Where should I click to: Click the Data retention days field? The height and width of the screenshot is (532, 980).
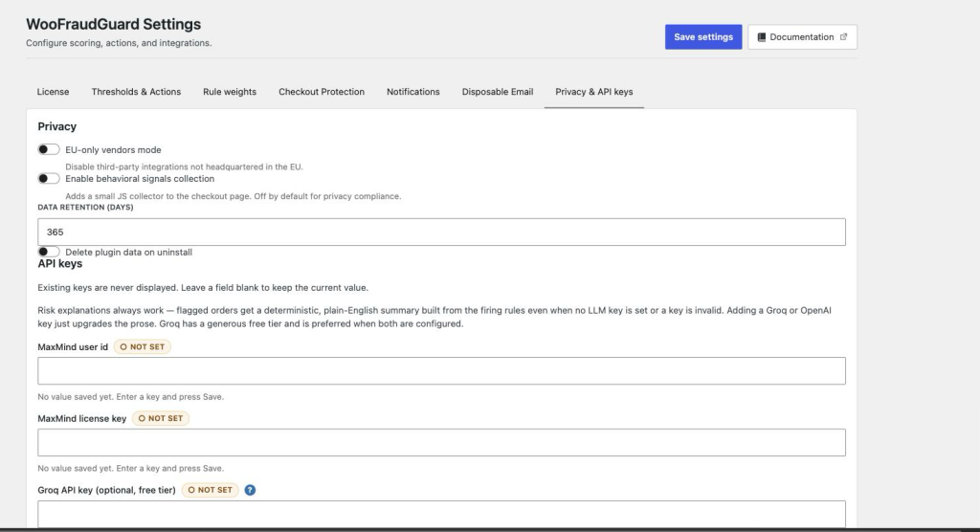(441, 232)
